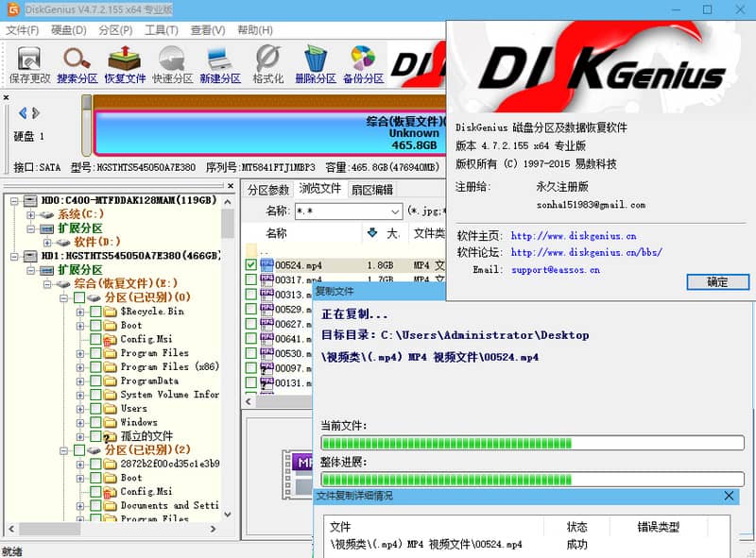Select the 格式化 format tool
The width and height of the screenshot is (756, 558).
pos(266,64)
